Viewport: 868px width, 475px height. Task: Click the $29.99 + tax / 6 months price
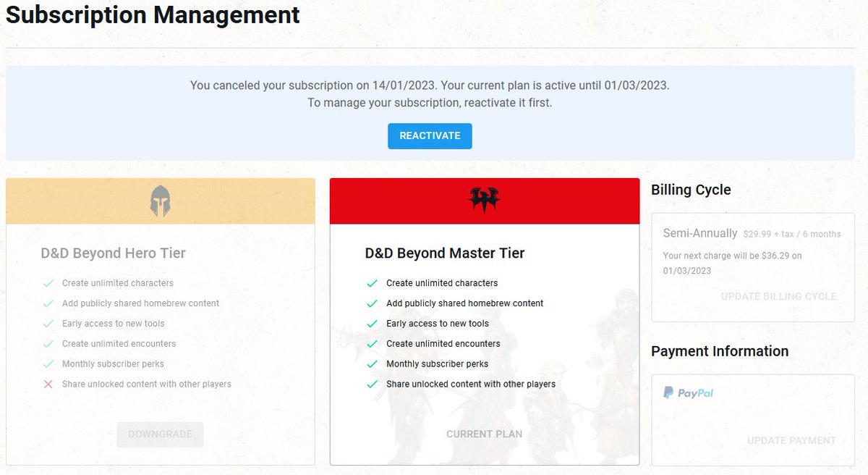coord(792,234)
